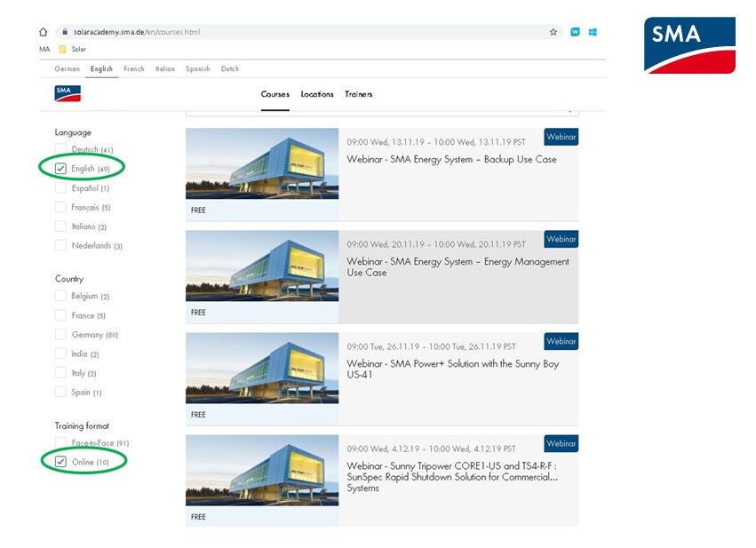This screenshot has height=548, width=756.
Task: Check the Italy country checkbox
Action: [60, 373]
